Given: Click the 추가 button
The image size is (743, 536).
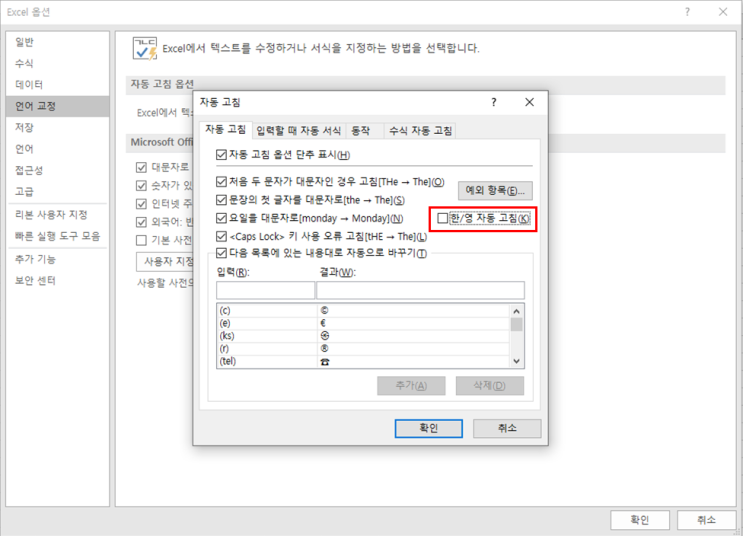Looking at the screenshot, I should coord(411,386).
